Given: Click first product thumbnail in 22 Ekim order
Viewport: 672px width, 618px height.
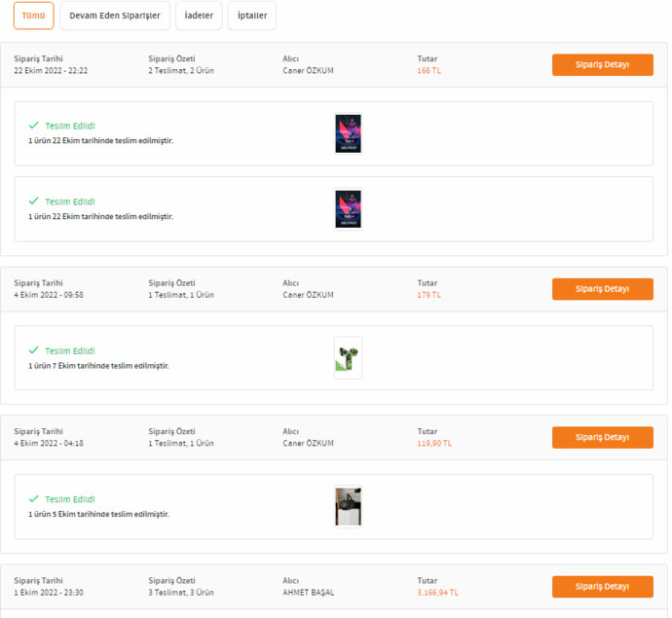Looking at the screenshot, I should 348,133.
